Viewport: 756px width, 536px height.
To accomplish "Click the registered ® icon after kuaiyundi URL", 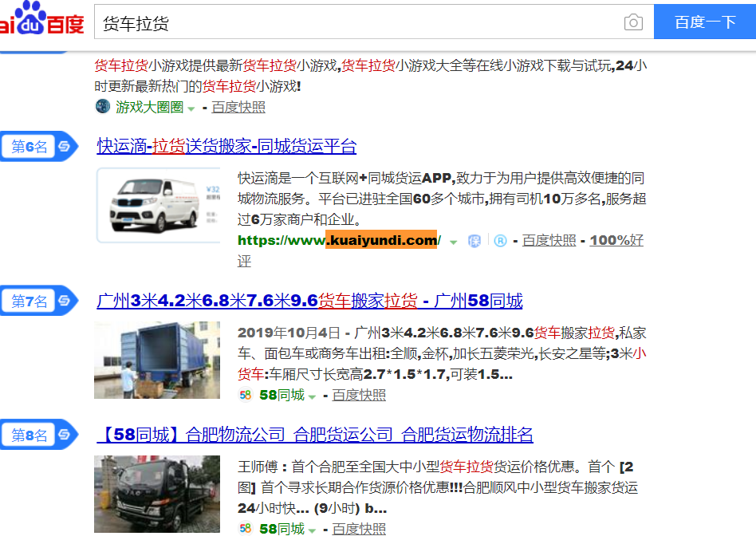I will pyautogui.click(x=501, y=241).
